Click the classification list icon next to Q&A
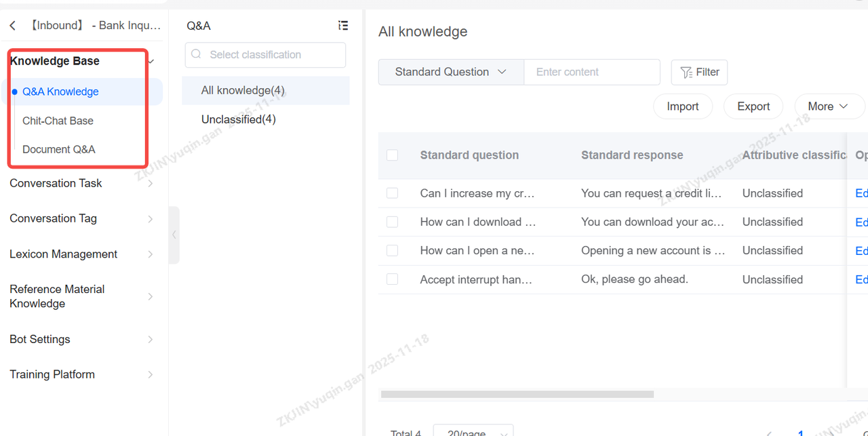This screenshot has width=868, height=436. point(343,26)
